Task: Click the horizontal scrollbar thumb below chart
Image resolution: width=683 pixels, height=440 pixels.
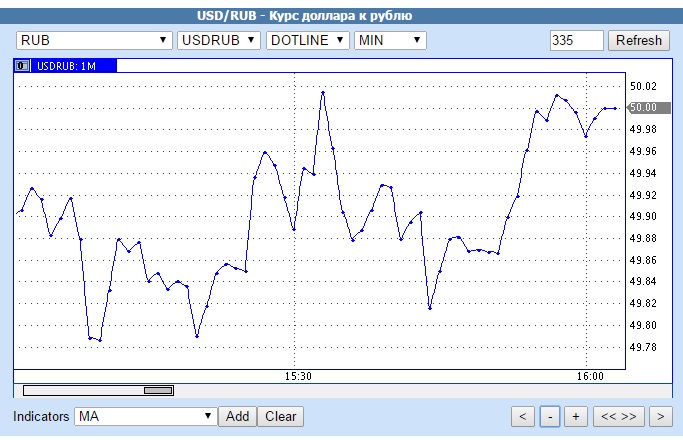Action: pyautogui.click(x=158, y=390)
